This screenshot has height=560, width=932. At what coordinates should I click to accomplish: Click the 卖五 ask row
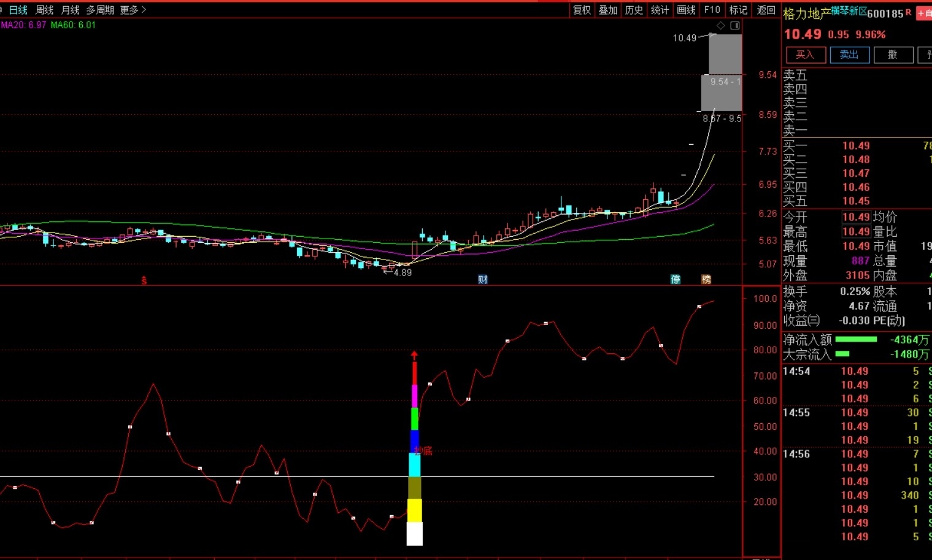[x=857, y=75]
